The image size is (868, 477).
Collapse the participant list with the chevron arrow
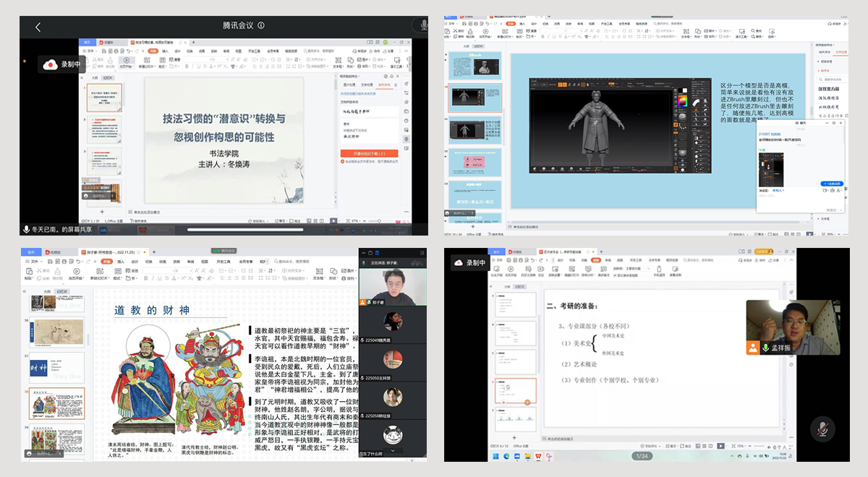391,450
